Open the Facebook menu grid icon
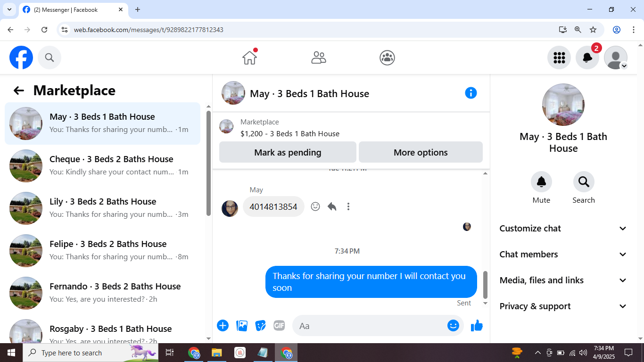The height and width of the screenshot is (362, 644). tap(559, 58)
